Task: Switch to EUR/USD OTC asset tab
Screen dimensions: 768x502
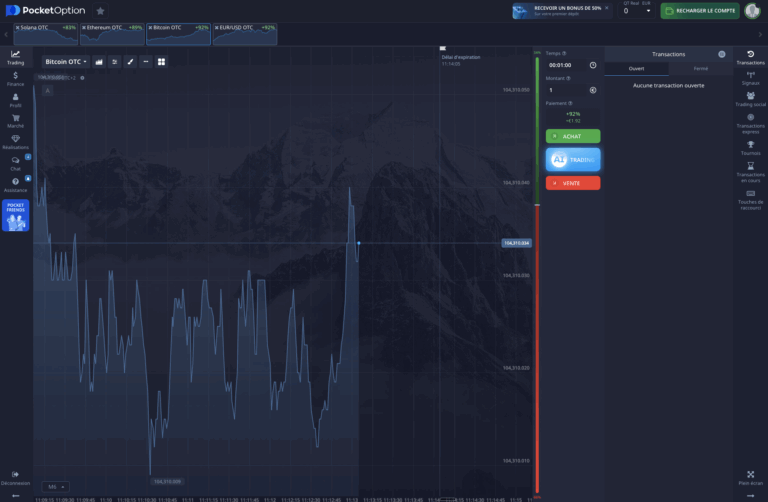Action: click(x=245, y=34)
